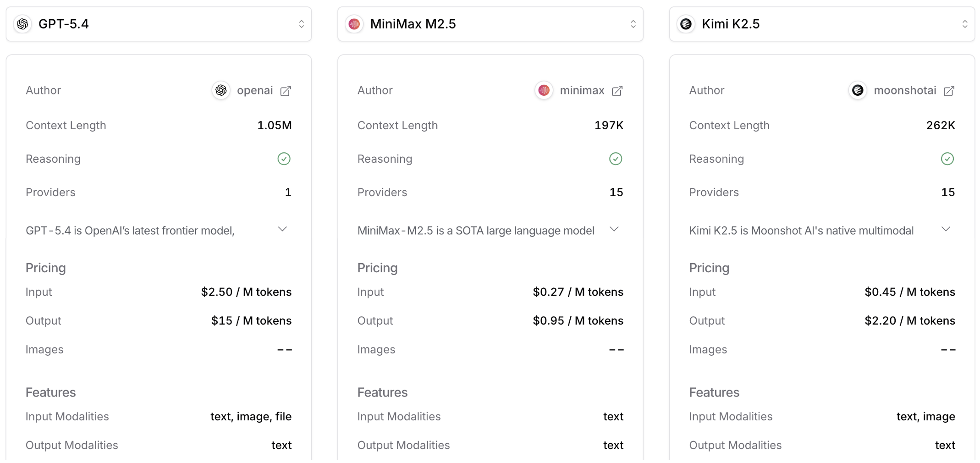Open the MiniMax M2.5 model selector dropdown

[490, 24]
